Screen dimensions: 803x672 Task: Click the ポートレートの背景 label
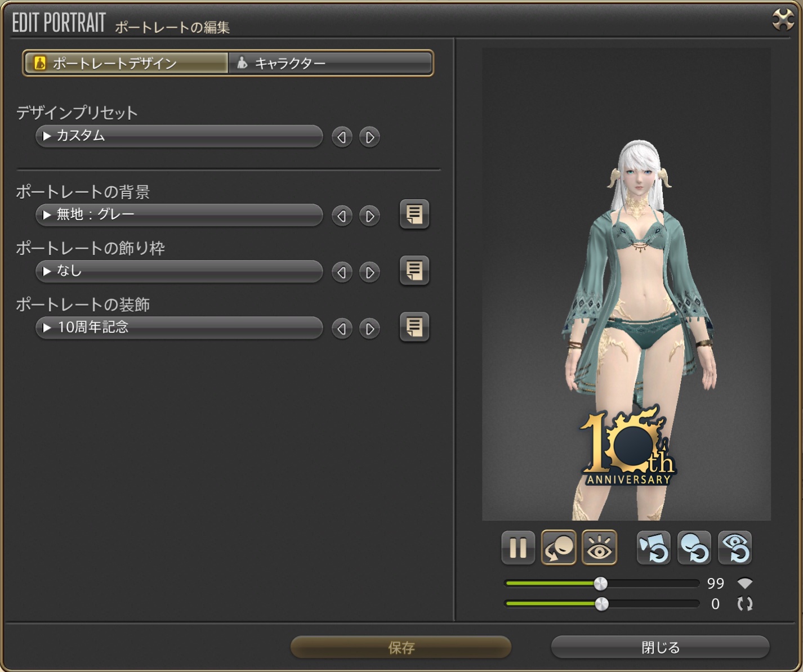coord(83,192)
